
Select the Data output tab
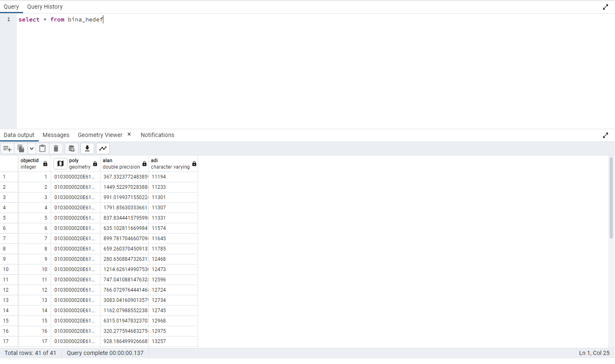tap(19, 135)
